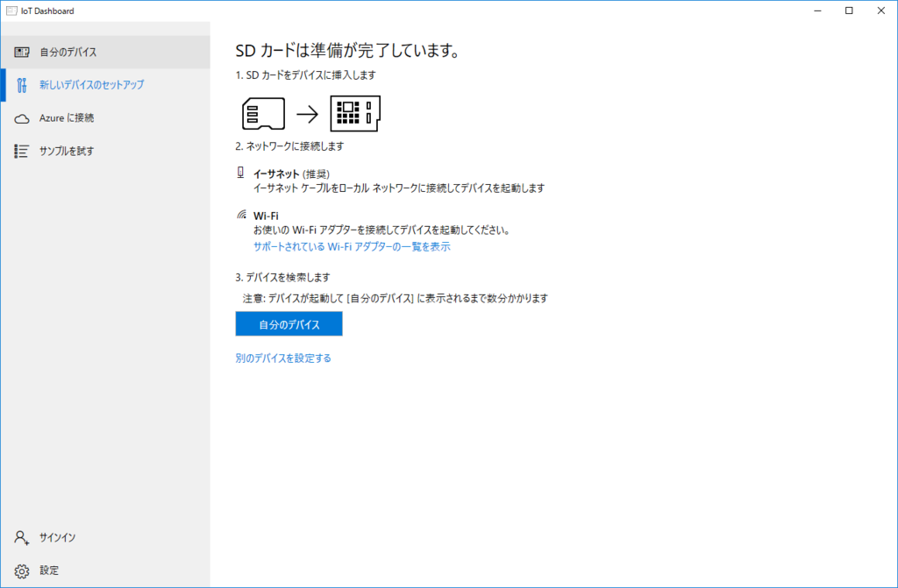Click the cloud icon next to Azure に接続

(x=22, y=118)
